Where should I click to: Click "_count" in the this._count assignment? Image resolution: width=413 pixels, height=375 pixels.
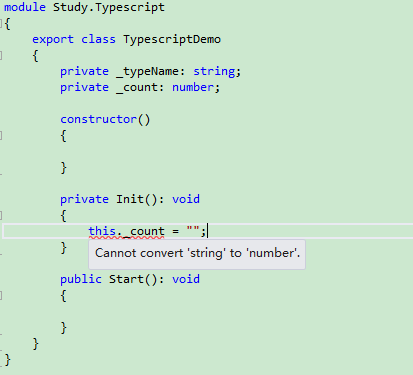[x=144, y=231]
